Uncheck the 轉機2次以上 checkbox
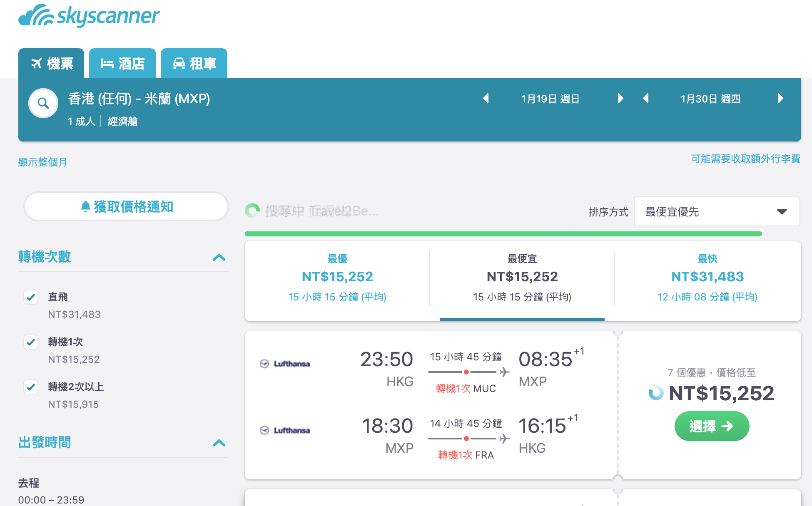The image size is (812, 506). [x=31, y=387]
